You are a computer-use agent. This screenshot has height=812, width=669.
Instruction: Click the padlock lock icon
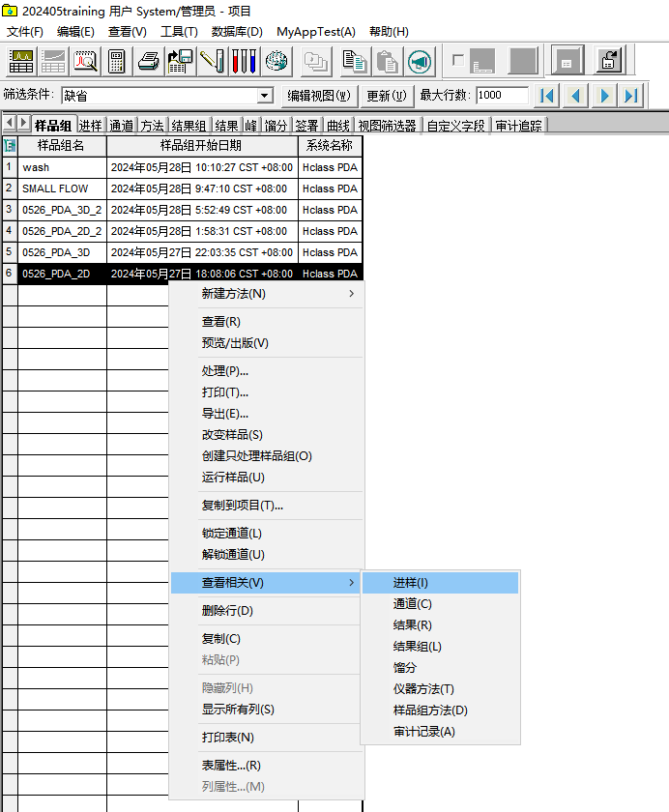(x=609, y=61)
